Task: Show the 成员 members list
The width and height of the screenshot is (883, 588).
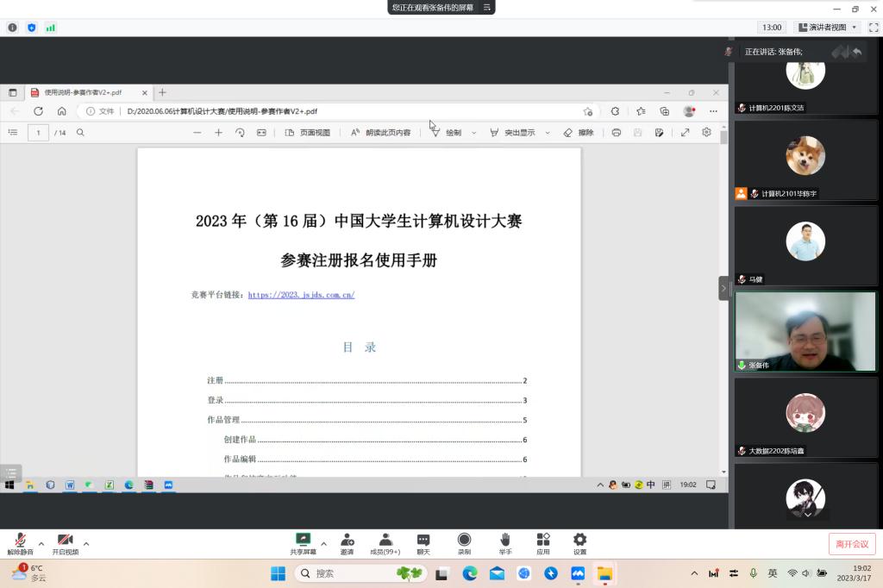Action: (x=385, y=542)
